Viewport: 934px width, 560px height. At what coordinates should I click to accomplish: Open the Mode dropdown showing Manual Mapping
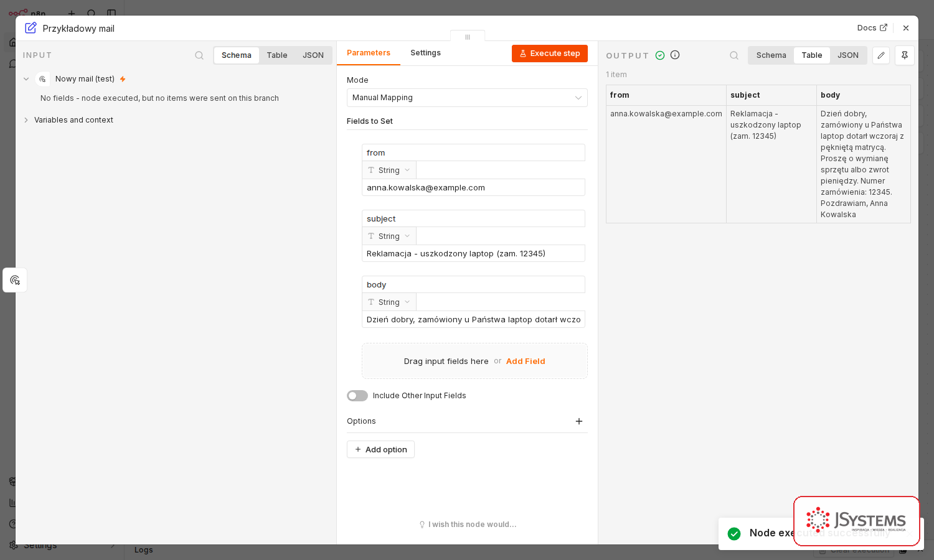point(467,98)
